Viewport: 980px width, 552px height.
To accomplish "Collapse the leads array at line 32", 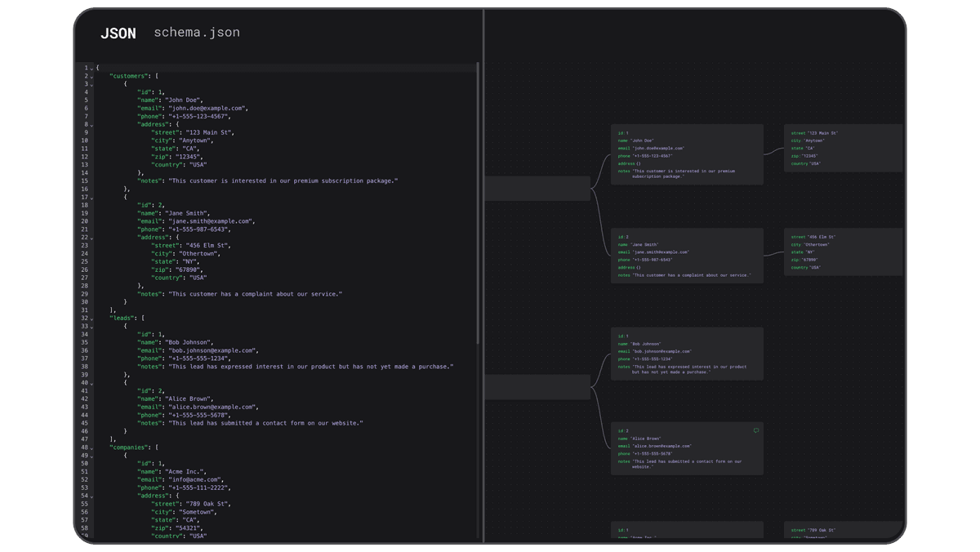I will 90,318.
